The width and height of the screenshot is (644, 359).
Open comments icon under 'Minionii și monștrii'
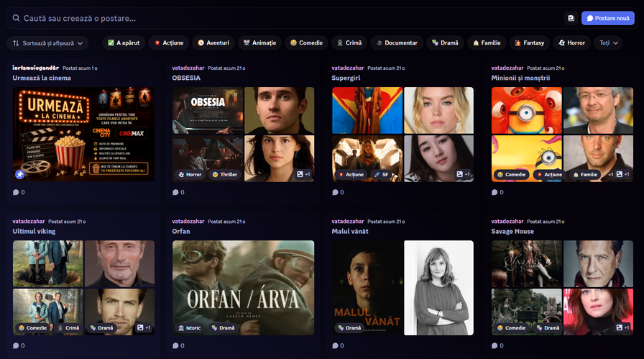(494, 192)
